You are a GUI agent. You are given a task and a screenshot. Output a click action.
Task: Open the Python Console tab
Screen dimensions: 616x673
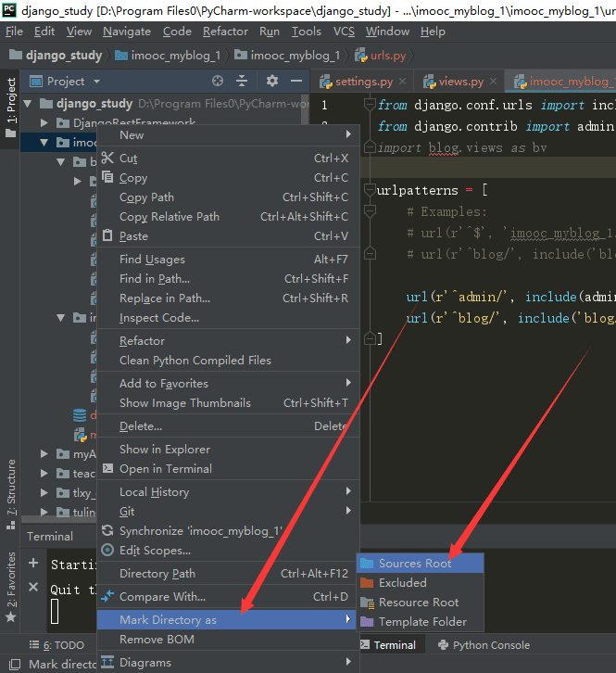pos(484,644)
